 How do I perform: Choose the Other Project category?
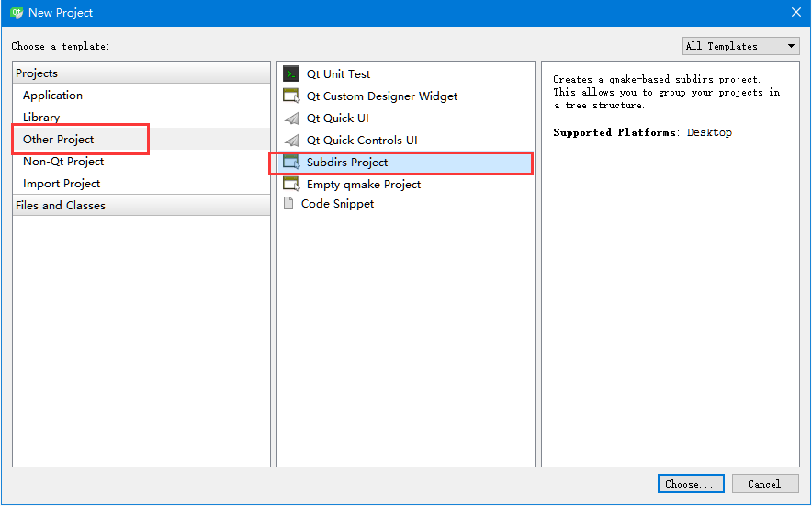click(x=59, y=140)
